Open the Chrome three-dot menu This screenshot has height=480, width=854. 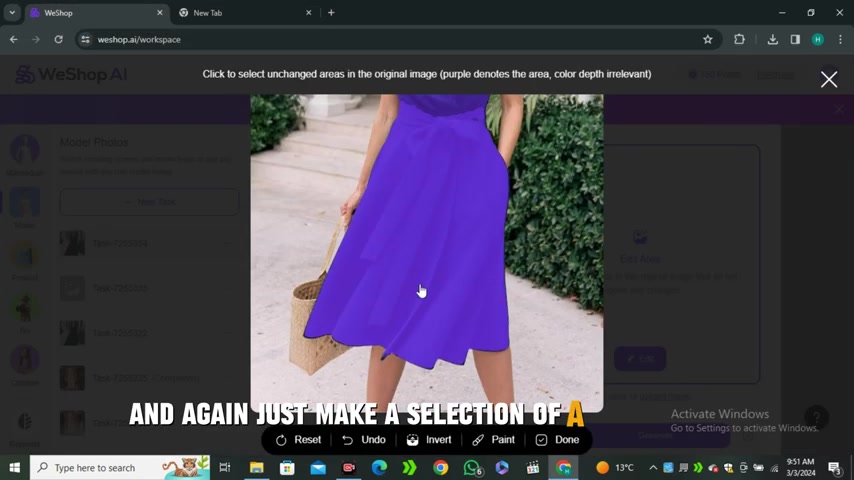tap(840, 39)
